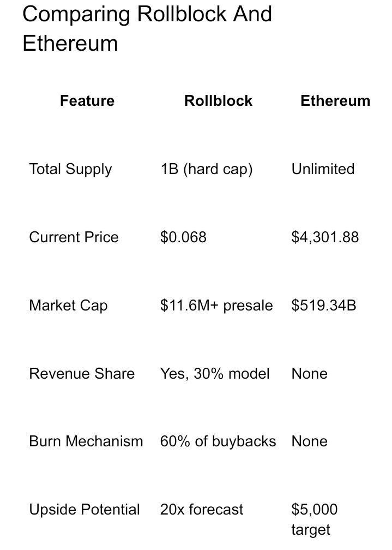Select the '20x forecast' cell

click(x=202, y=510)
